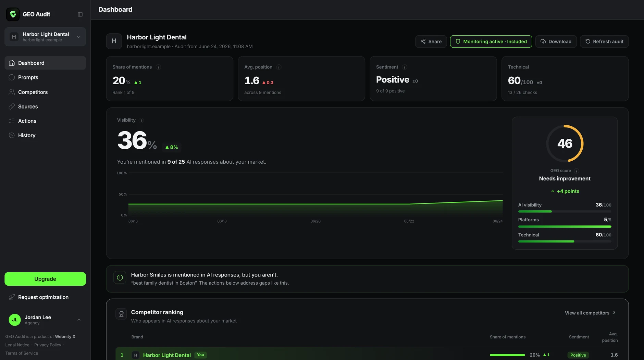Open the Competitors section
The width and height of the screenshot is (644, 360).
coord(45,92)
